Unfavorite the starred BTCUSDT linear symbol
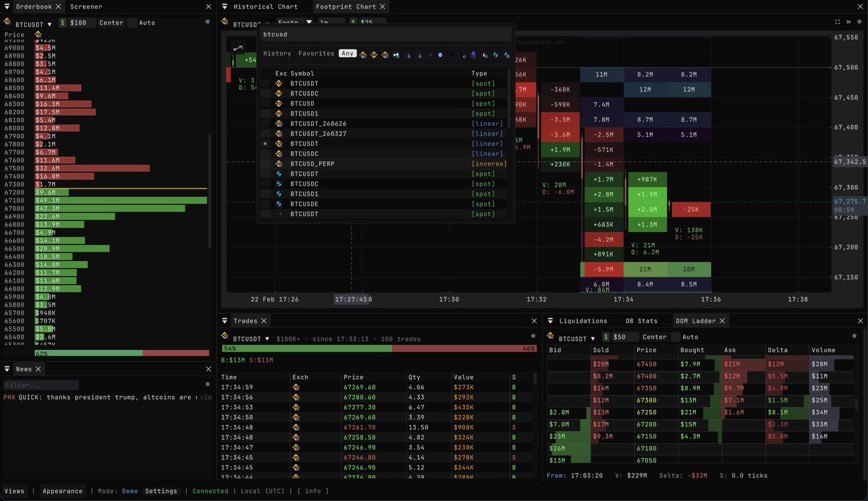Screen dimensions: 868x501 coord(265,144)
